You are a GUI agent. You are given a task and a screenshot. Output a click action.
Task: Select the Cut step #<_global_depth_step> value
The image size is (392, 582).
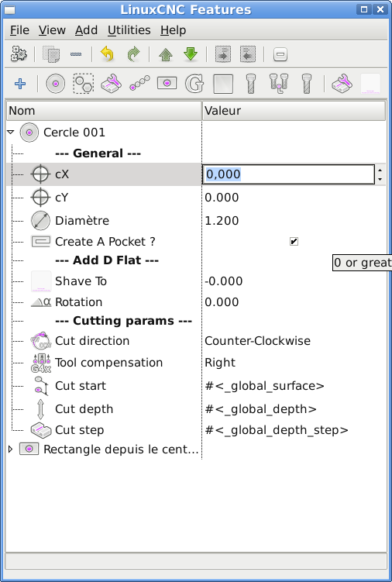(x=277, y=430)
